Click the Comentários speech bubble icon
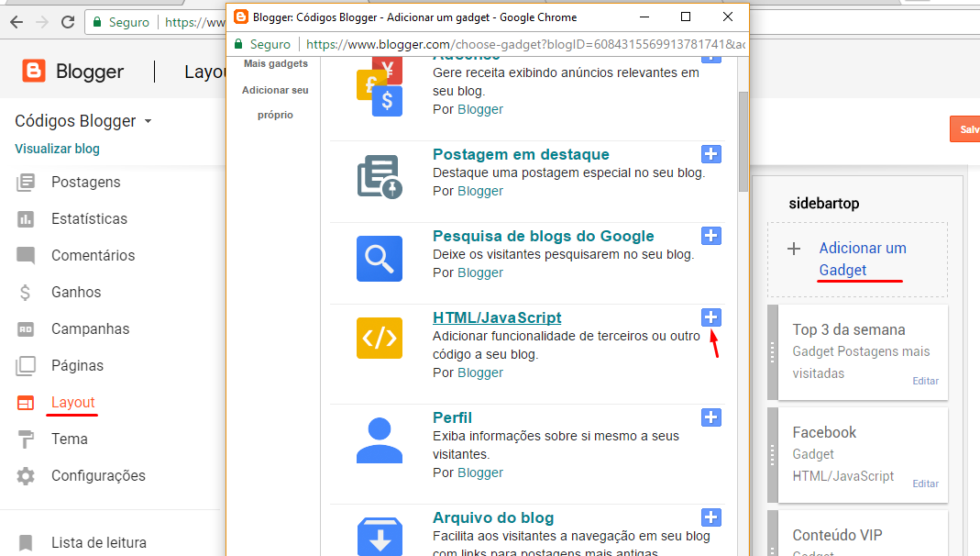 (x=26, y=255)
